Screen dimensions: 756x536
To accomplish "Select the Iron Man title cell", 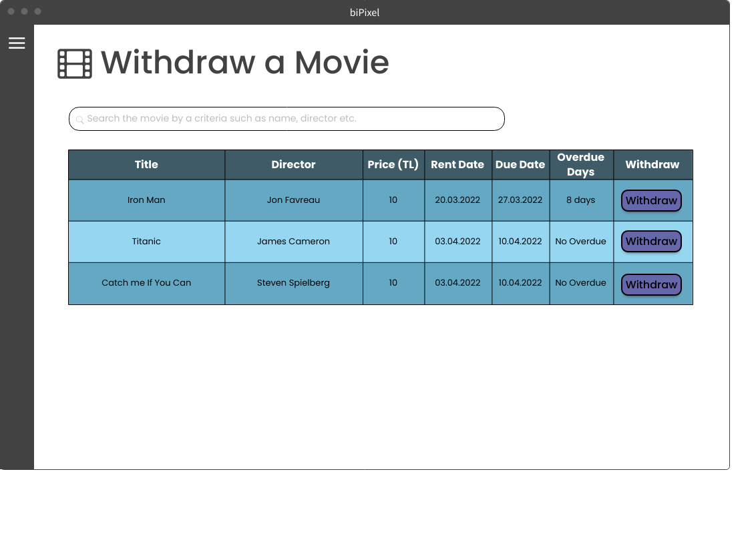I will [x=146, y=200].
